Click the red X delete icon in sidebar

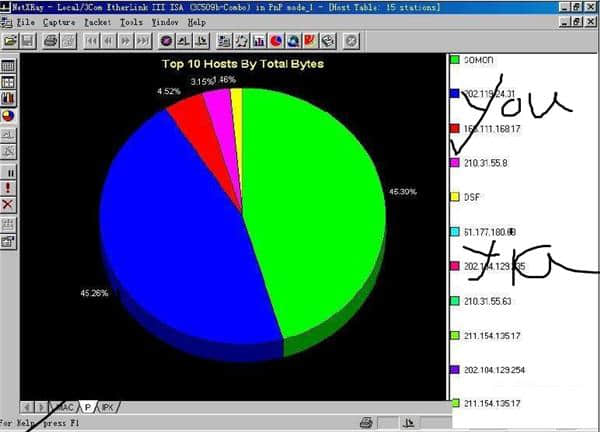(x=8, y=204)
